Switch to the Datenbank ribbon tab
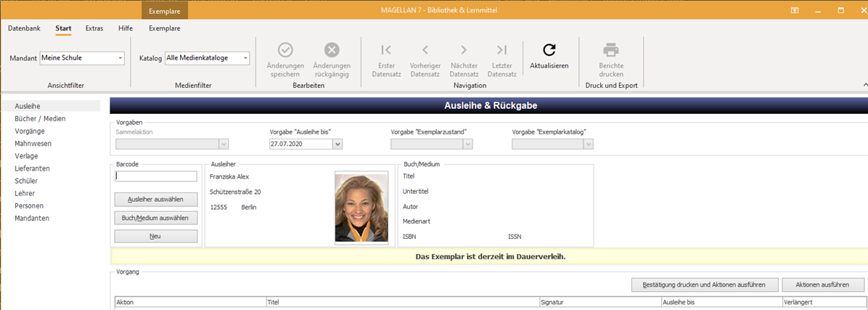The height and width of the screenshot is (310, 868). pos(24,28)
